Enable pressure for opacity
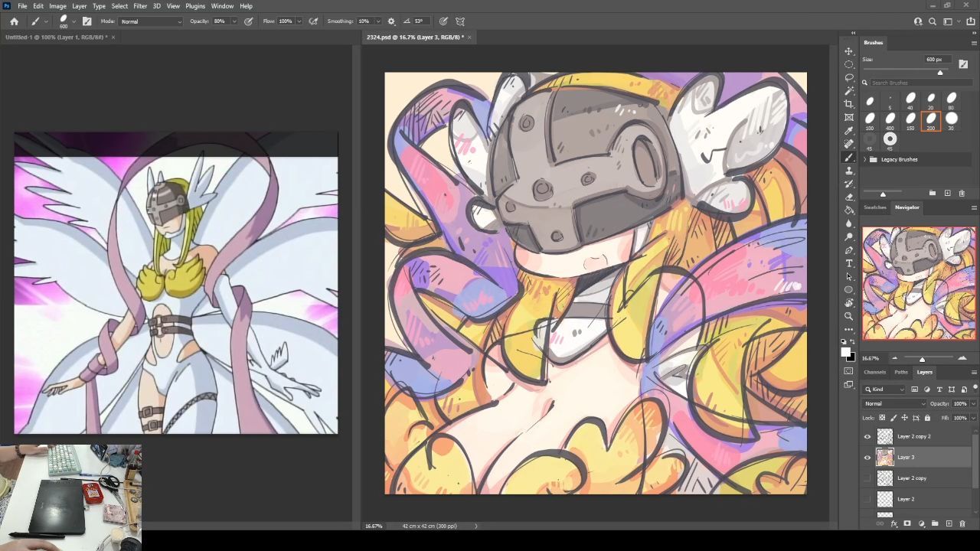This screenshot has height=551, width=980. pyautogui.click(x=249, y=21)
